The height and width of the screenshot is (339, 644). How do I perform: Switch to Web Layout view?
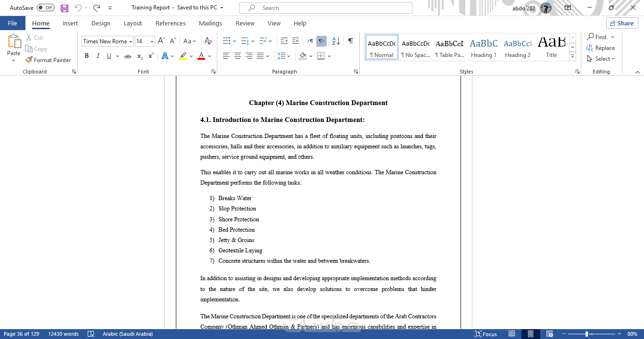coord(549,334)
